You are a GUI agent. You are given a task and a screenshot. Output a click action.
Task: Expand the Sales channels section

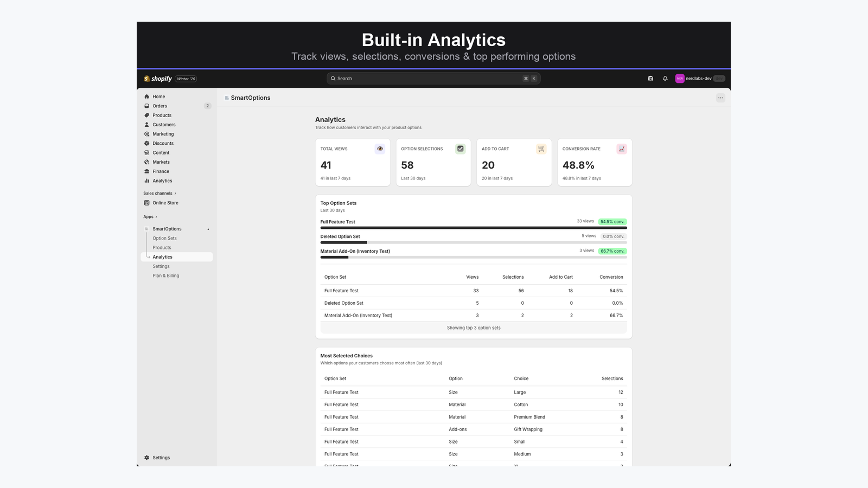click(159, 193)
